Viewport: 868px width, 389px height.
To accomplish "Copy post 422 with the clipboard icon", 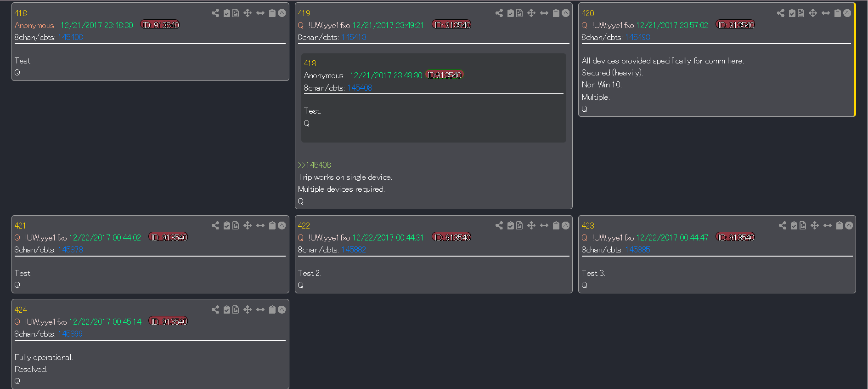I will coord(556,225).
